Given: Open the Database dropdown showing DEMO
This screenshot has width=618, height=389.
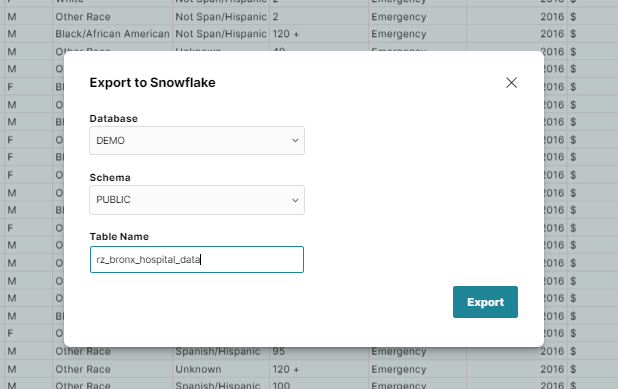Looking at the screenshot, I should point(197,140).
